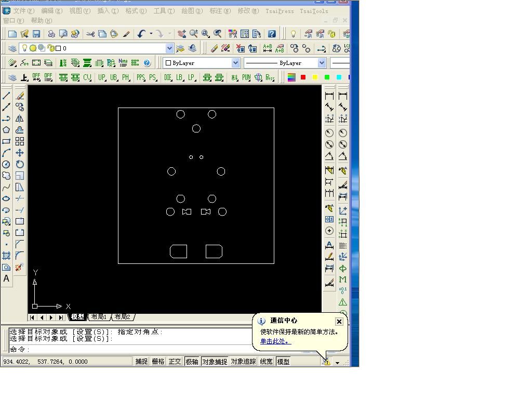
Task: Go to the last layout tab arrow
Action: pos(61,317)
